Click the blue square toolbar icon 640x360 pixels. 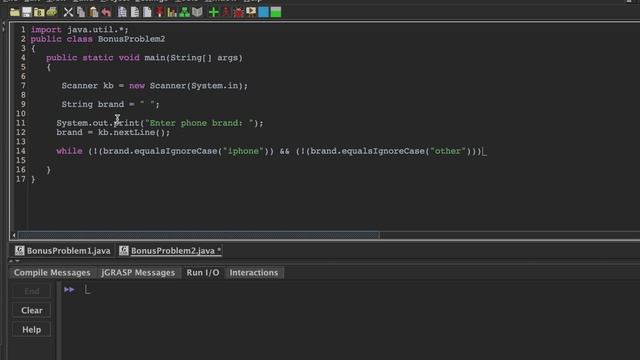pos(263,12)
